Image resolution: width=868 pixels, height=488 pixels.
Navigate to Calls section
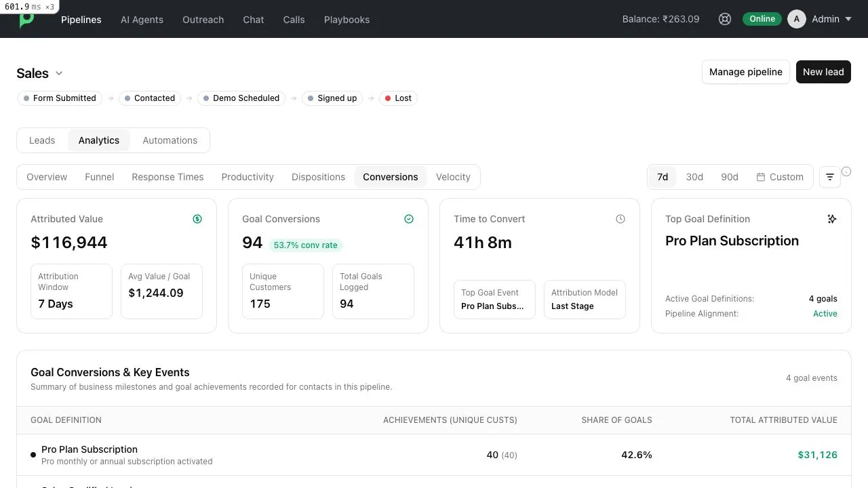[294, 20]
